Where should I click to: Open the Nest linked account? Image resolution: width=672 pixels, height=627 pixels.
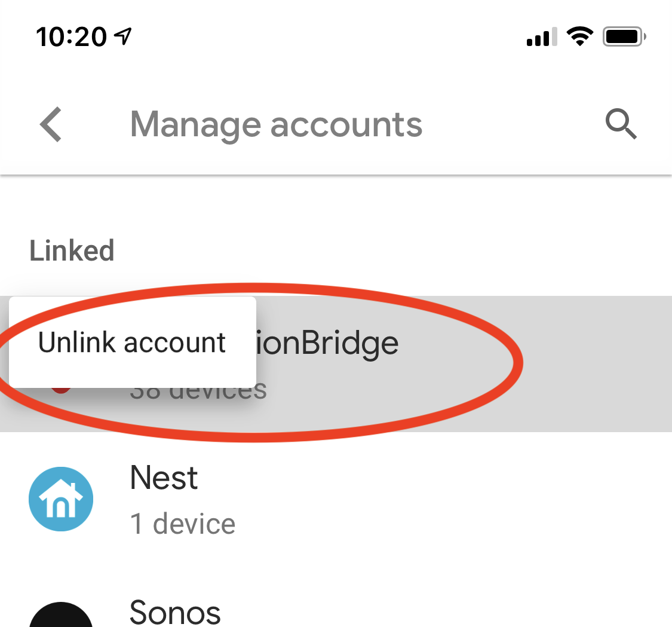tap(164, 478)
